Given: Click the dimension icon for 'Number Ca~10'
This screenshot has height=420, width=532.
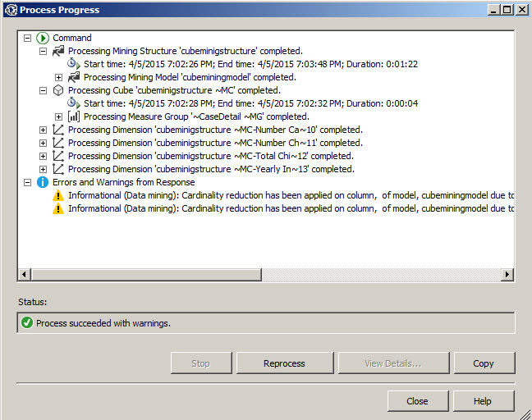Looking at the screenshot, I should [x=58, y=130].
